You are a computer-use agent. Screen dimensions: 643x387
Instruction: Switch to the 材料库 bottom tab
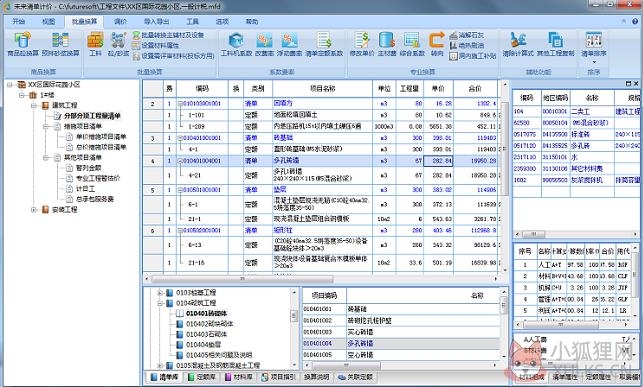[x=239, y=377]
